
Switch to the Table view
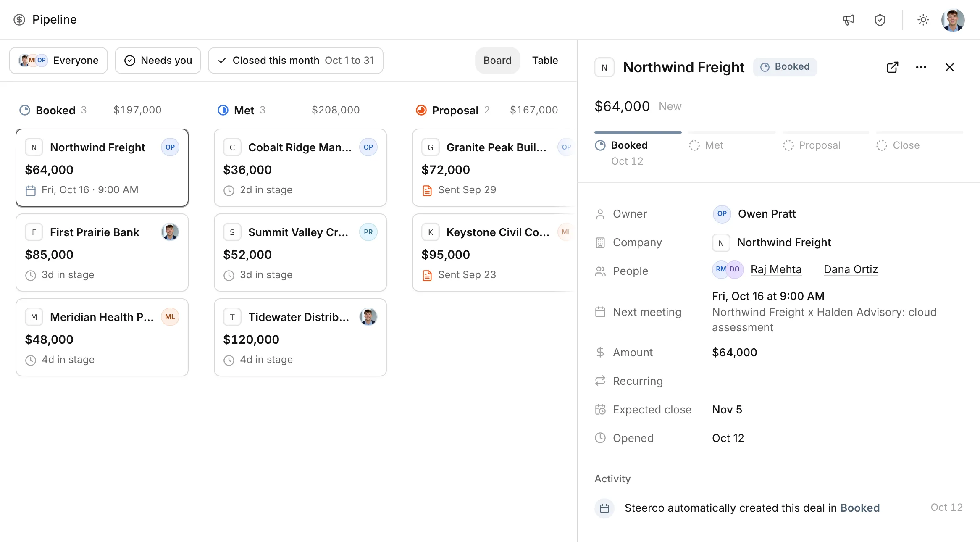coord(545,61)
